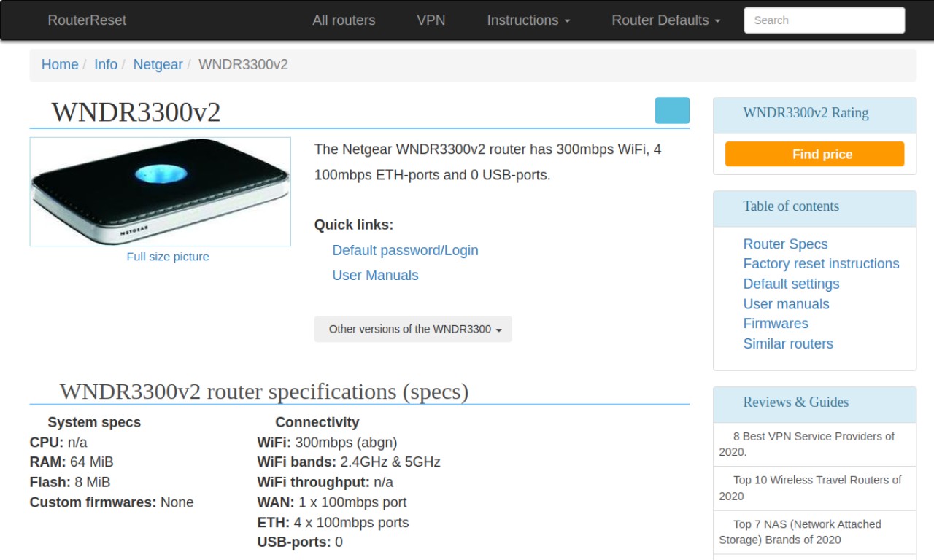934x560 pixels.
Task: Navigate to Home breadcrumb
Action: click(60, 64)
